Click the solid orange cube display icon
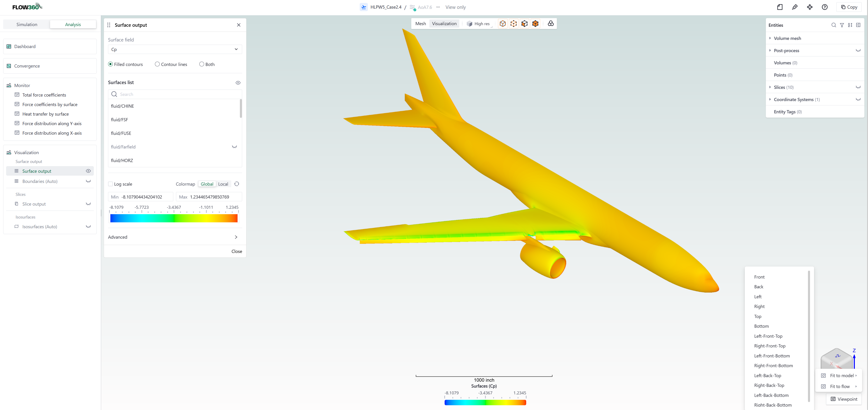868x410 pixels. (x=535, y=24)
